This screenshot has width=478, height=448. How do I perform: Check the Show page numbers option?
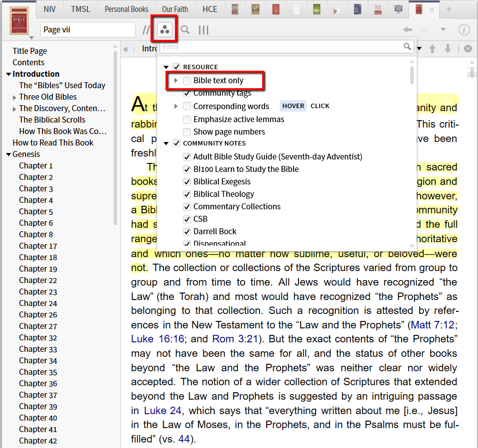(187, 132)
